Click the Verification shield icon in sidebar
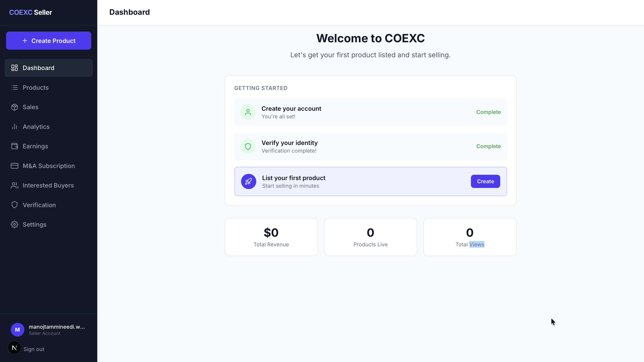This screenshot has height=362, width=644. [15, 205]
